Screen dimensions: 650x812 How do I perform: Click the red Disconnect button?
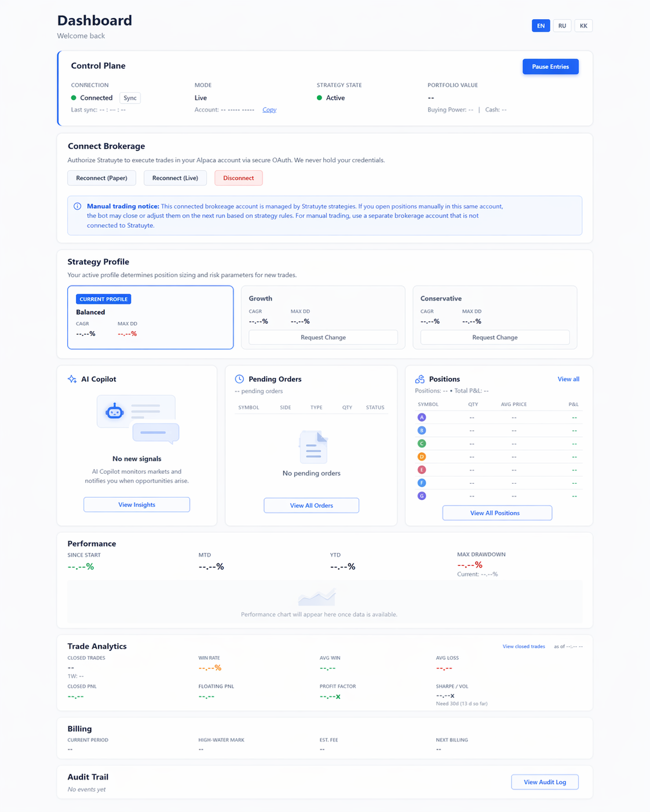[x=239, y=178]
